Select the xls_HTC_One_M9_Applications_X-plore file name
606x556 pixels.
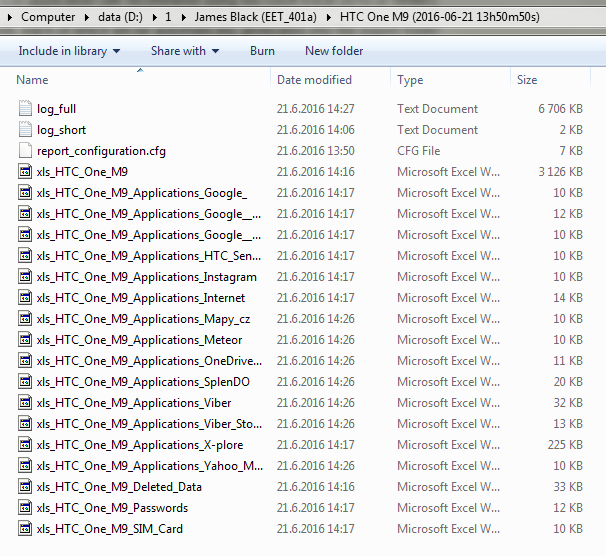139,445
